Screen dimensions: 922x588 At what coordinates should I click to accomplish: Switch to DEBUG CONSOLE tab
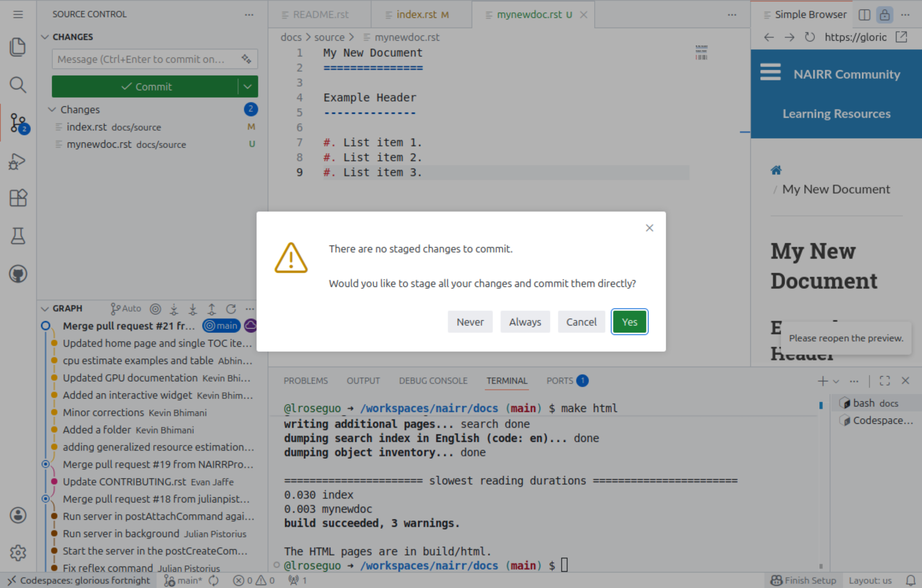pos(433,381)
